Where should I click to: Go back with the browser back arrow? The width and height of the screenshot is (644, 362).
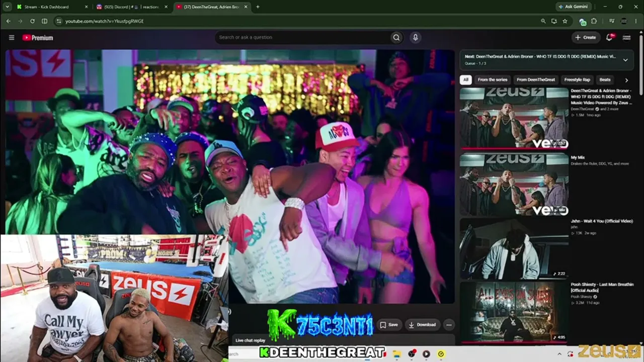(x=8, y=21)
